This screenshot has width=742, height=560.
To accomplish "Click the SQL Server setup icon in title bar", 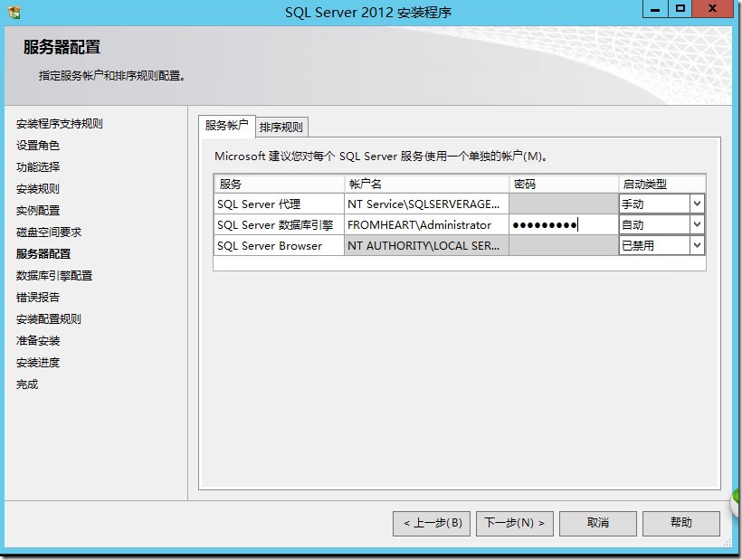I will coord(14,12).
